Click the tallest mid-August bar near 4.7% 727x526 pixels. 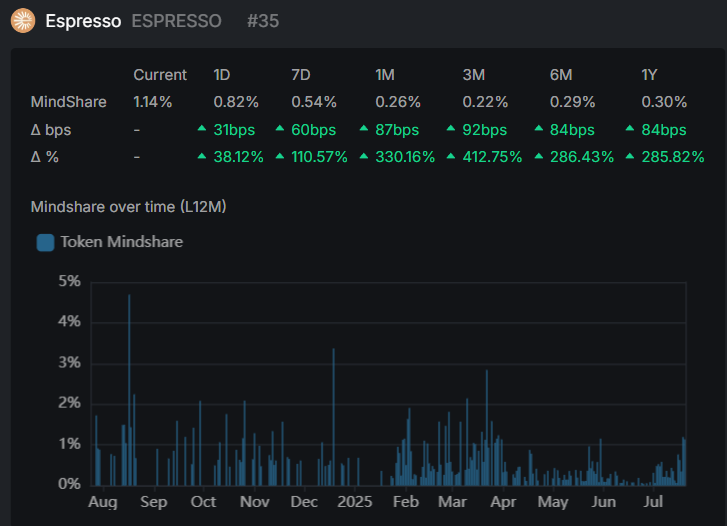click(129, 390)
